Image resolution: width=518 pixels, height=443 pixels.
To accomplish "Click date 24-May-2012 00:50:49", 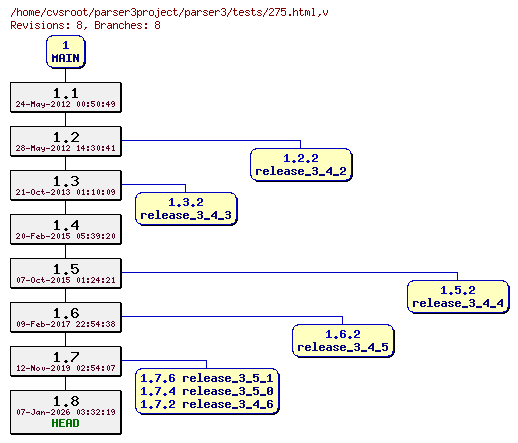I will tap(66, 104).
